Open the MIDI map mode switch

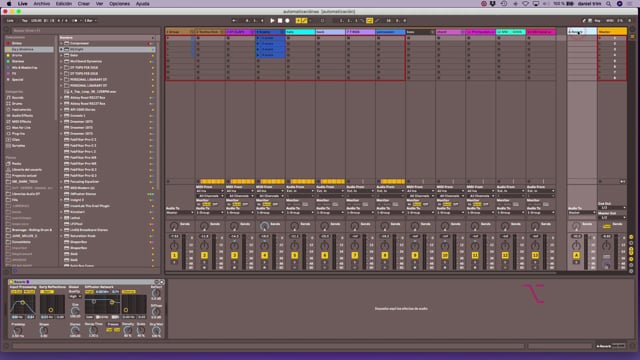click(610, 20)
